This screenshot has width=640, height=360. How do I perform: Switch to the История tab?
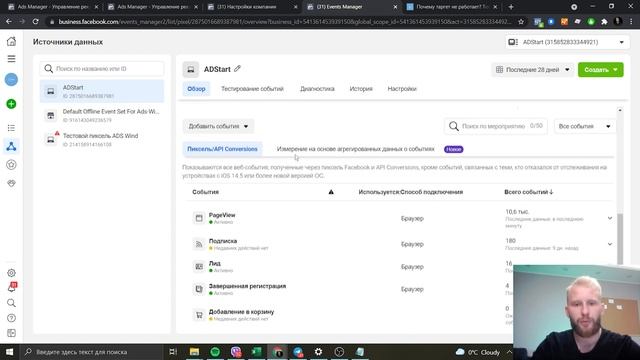click(x=361, y=89)
